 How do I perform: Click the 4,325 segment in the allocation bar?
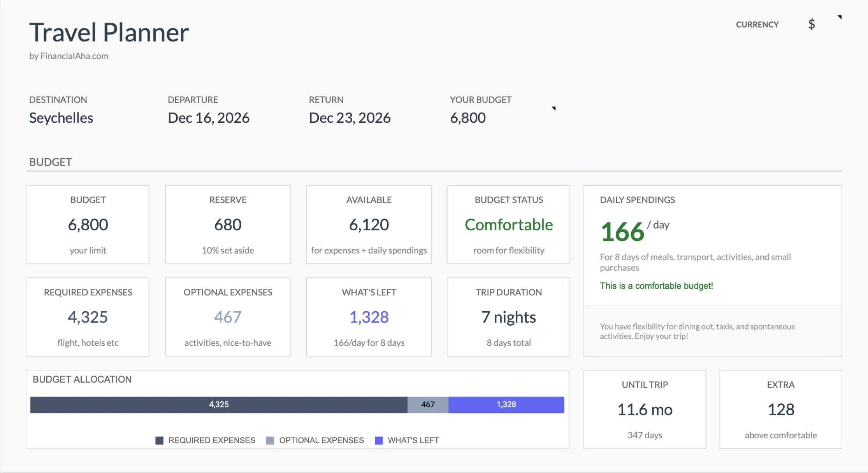(218, 404)
